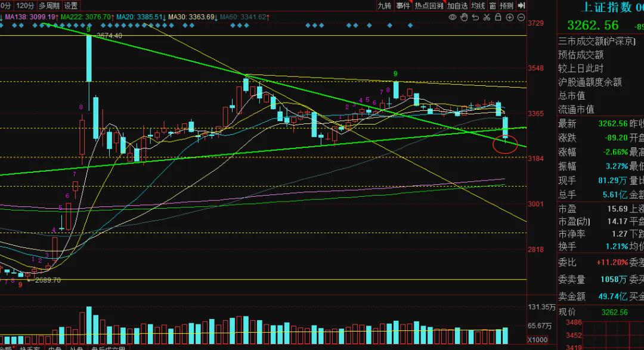Select the MA138 indicator label

coord(31,17)
